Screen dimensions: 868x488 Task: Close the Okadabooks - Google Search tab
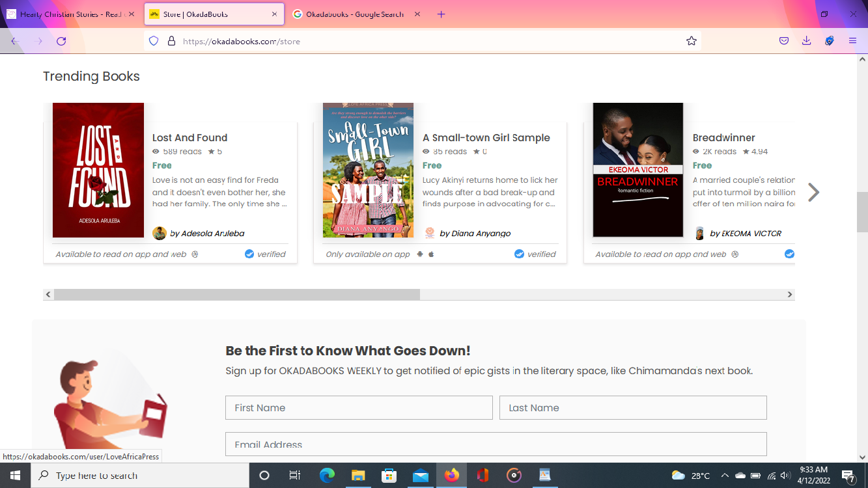pos(417,14)
